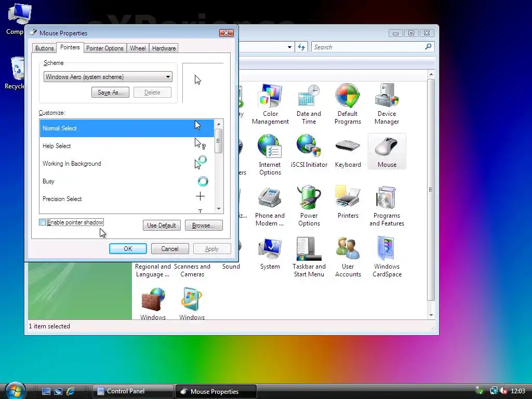Click the Show Desktop quick launch icon
532x399 pixels.
coord(46,391)
